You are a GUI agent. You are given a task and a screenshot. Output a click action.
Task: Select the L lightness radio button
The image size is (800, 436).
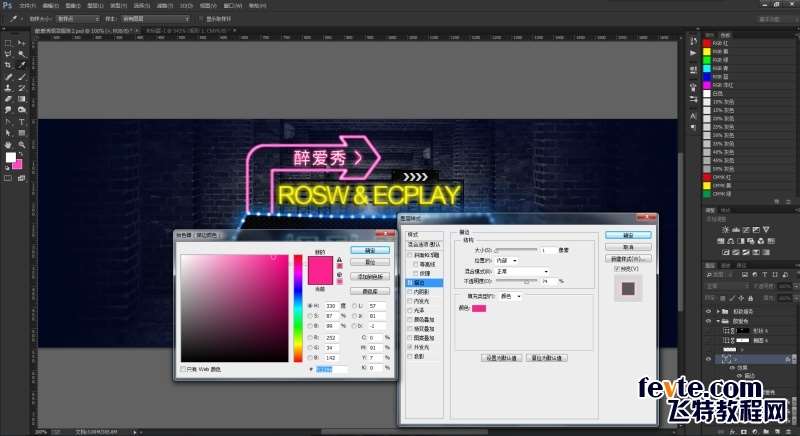coord(355,306)
